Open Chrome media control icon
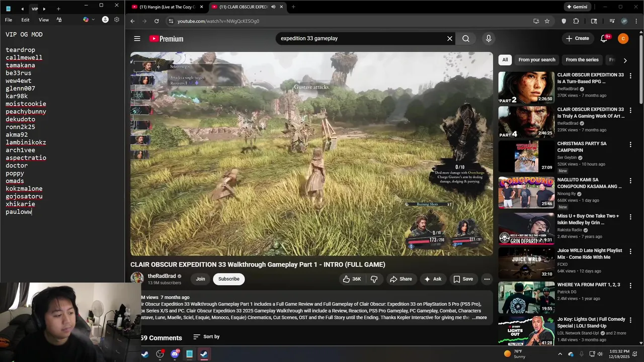The height and width of the screenshot is (362, 644). 612,21
